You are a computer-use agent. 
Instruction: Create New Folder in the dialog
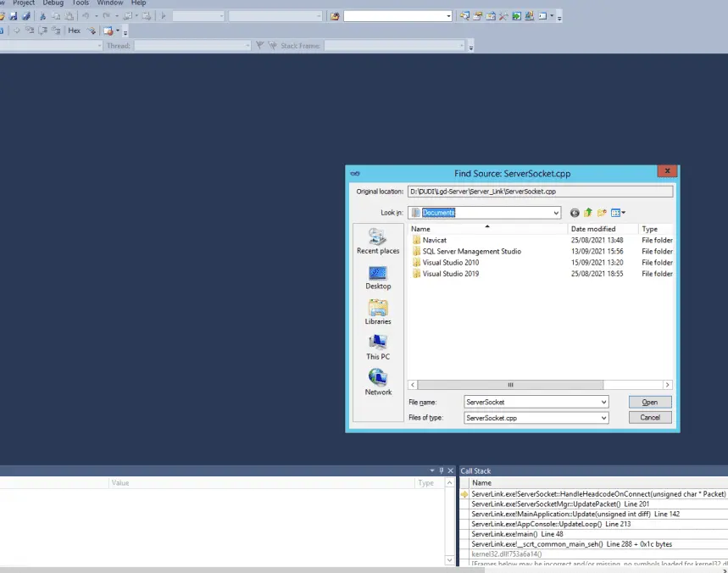[602, 213]
